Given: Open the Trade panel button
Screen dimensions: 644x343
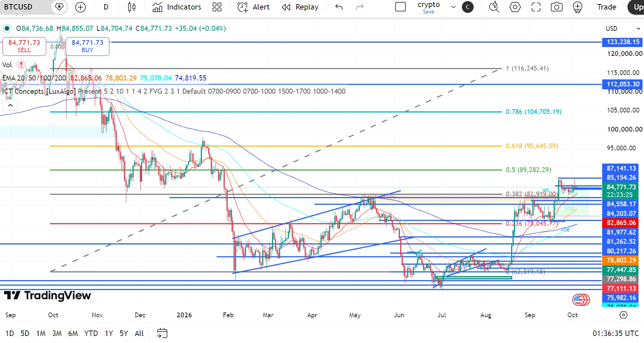Looking at the screenshot, I should tap(607, 7).
